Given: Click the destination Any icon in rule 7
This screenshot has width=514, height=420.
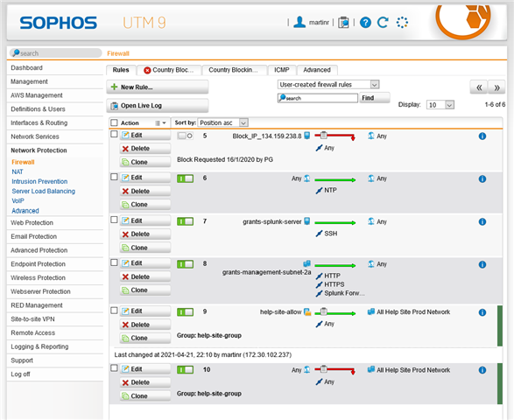Looking at the screenshot, I should [x=371, y=221].
